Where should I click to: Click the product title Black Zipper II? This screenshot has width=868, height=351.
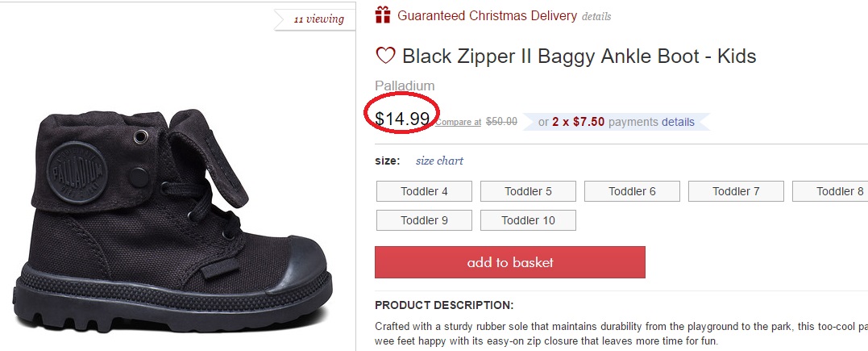[579, 56]
